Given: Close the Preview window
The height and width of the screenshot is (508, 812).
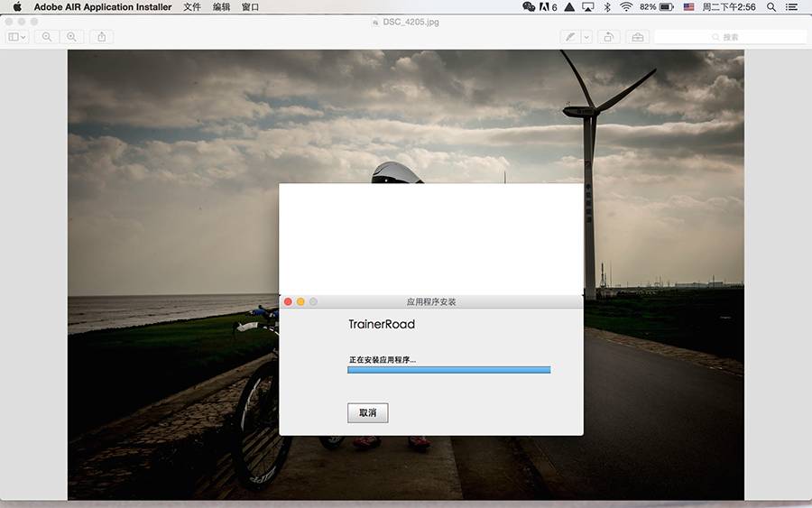Looking at the screenshot, I should (9, 22).
